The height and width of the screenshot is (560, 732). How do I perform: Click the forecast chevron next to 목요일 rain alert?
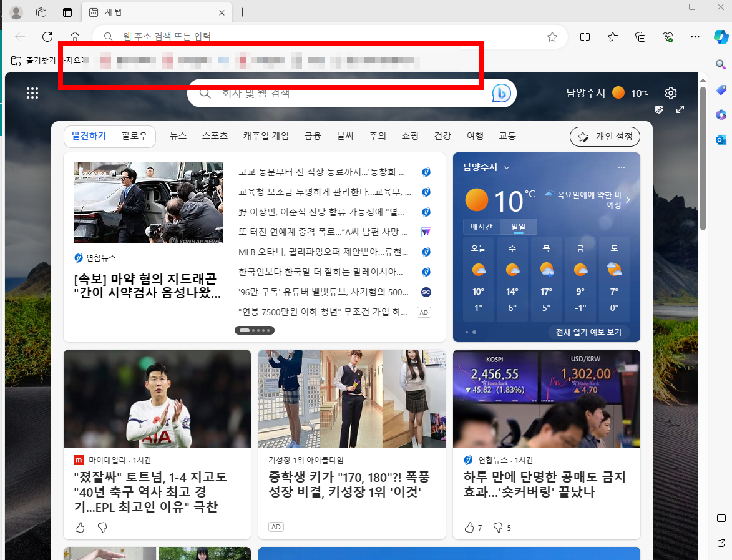628,199
